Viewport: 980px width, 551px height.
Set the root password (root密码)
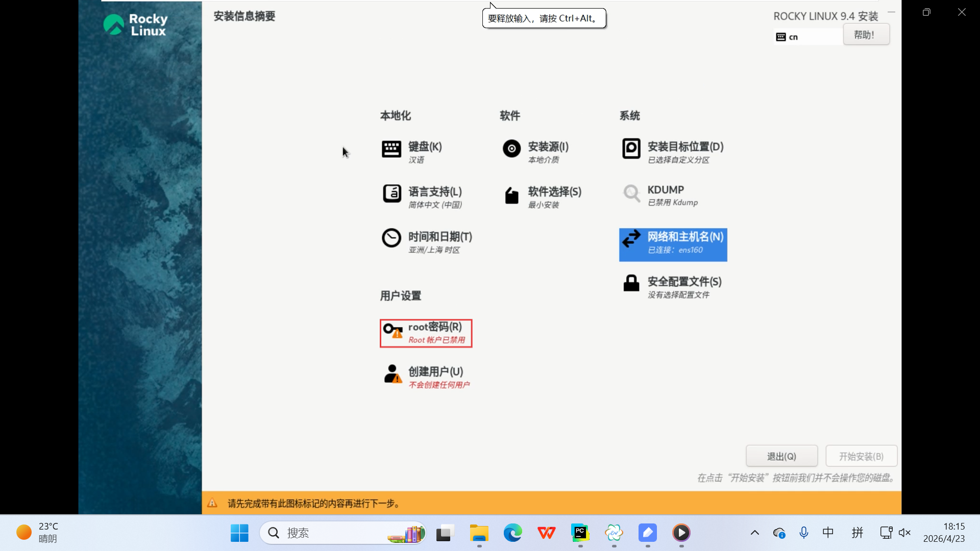426,333
